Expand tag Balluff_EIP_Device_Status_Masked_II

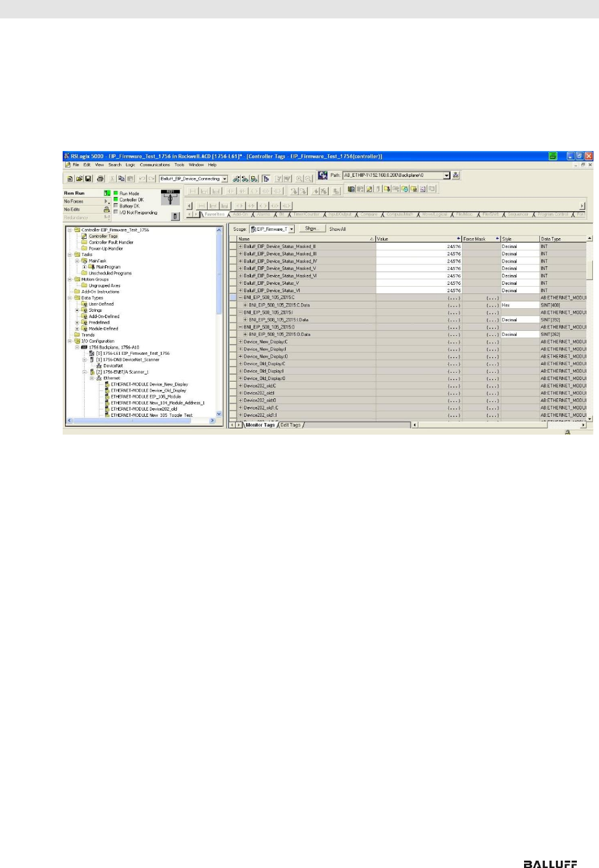240,246
